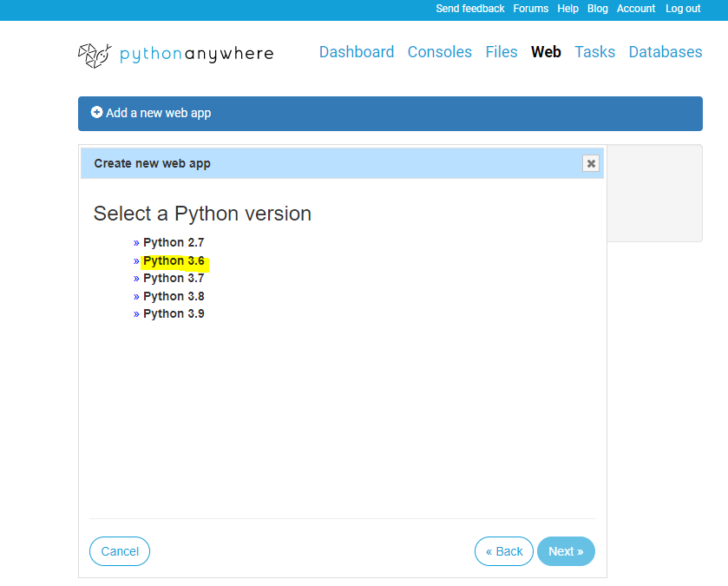728x586 pixels.
Task: Open the Account settings link
Action: point(636,9)
